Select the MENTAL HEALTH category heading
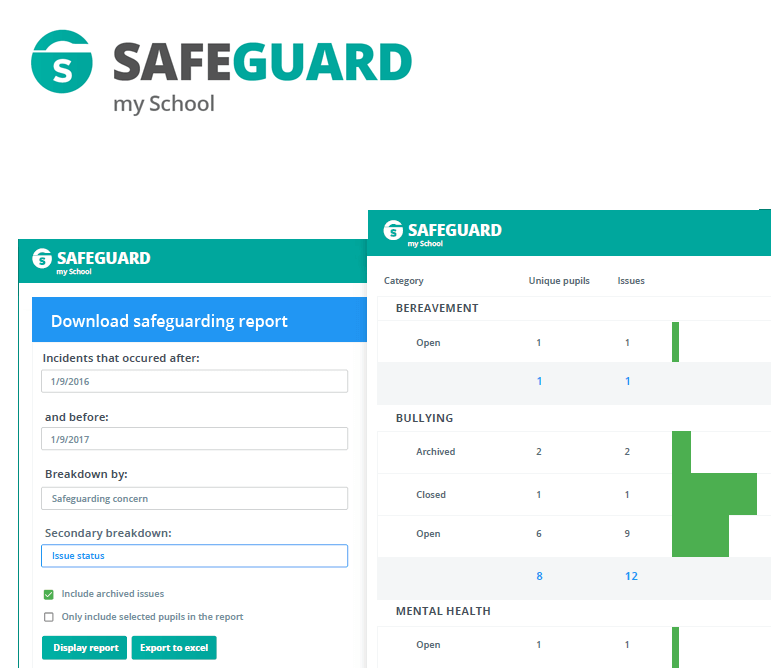 pyautogui.click(x=443, y=611)
